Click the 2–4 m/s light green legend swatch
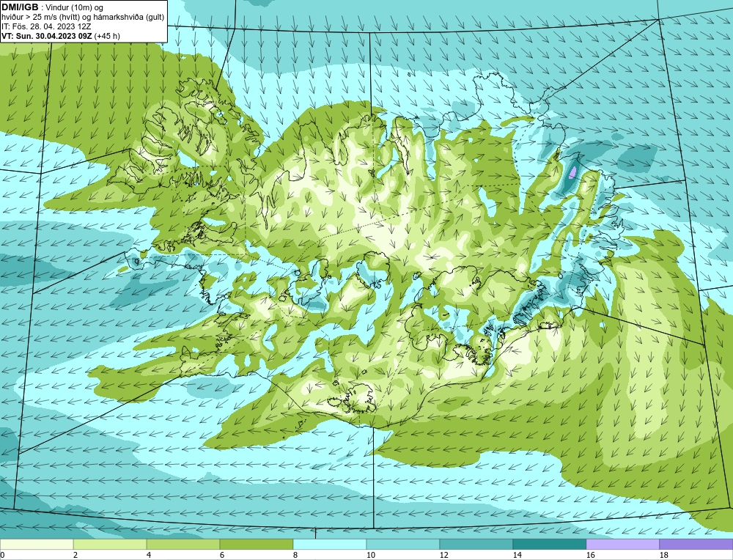This screenshot has height=560, width=733. click(110, 545)
